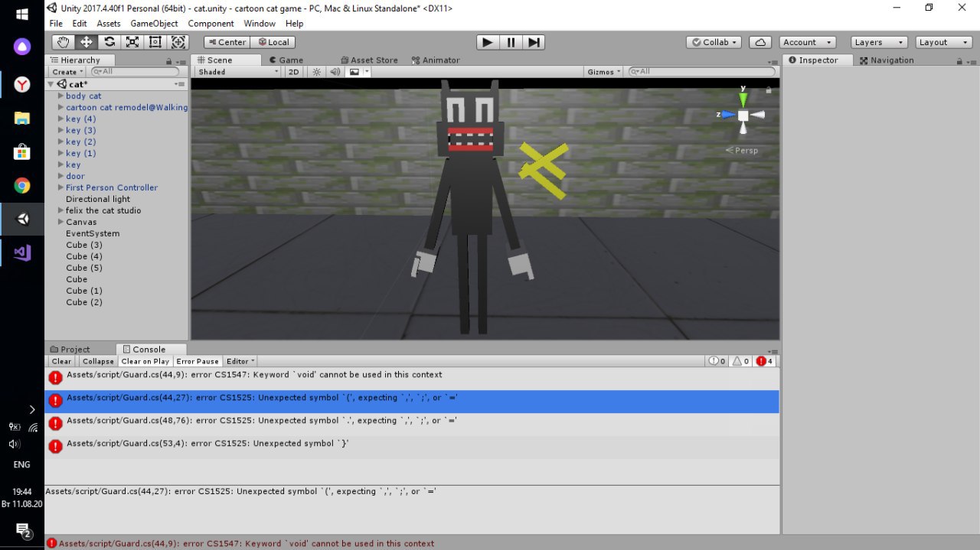Open the GameObject menu
This screenshot has height=550, width=980.
(154, 24)
